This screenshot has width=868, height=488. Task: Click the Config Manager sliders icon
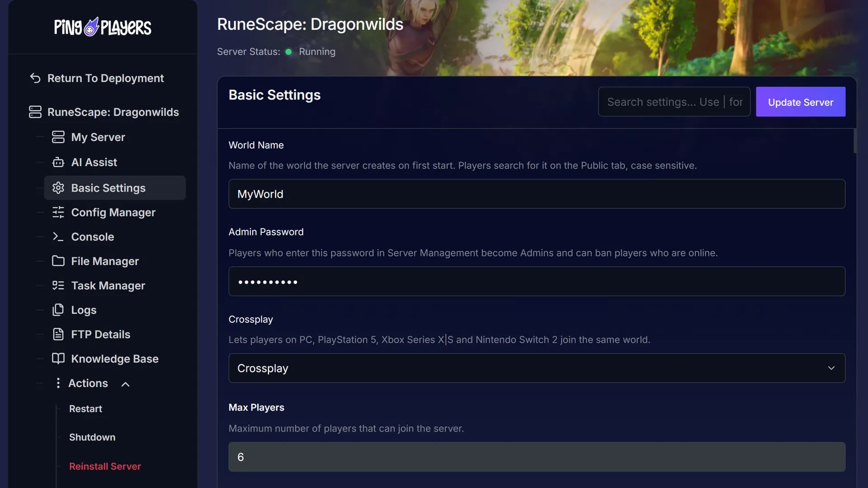point(58,212)
